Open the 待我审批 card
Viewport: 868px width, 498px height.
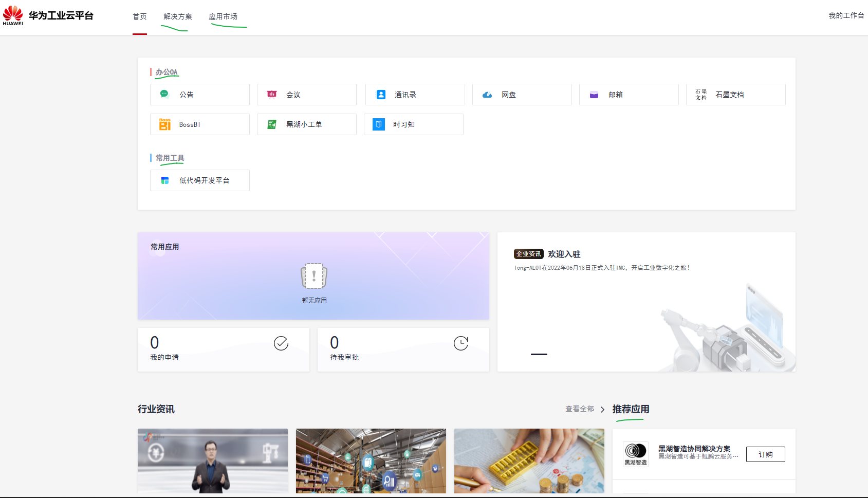[403, 349]
